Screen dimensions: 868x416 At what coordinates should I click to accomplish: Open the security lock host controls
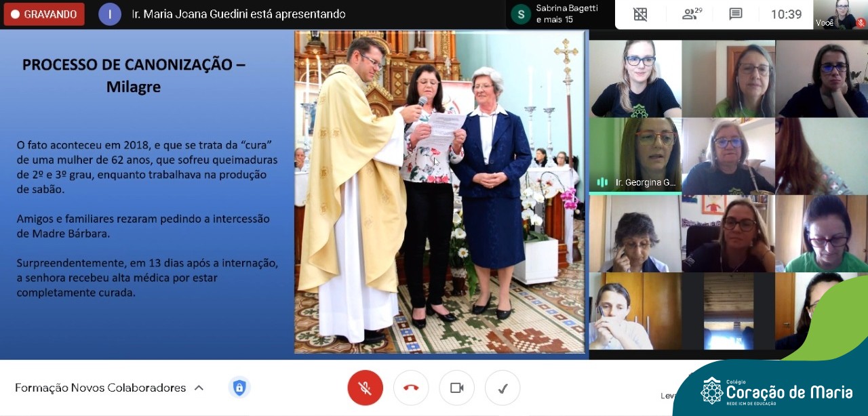click(239, 388)
